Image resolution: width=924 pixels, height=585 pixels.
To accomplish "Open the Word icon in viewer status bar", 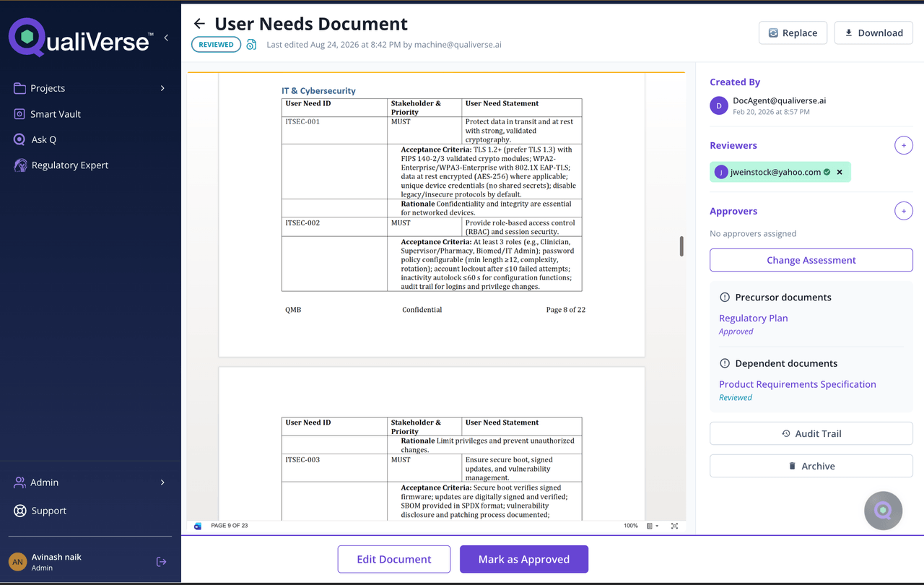I will 198,526.
